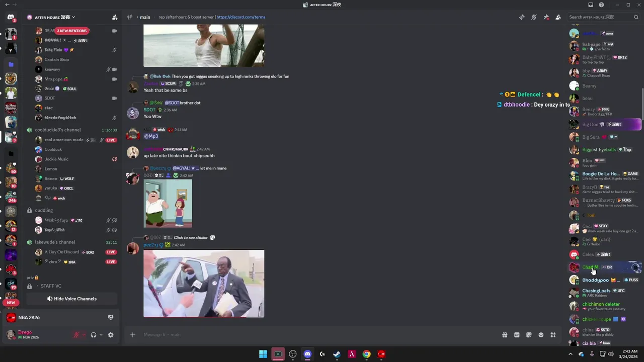Click the invite people icon by server name
The image size is (644, 362).
click(115, 17)
